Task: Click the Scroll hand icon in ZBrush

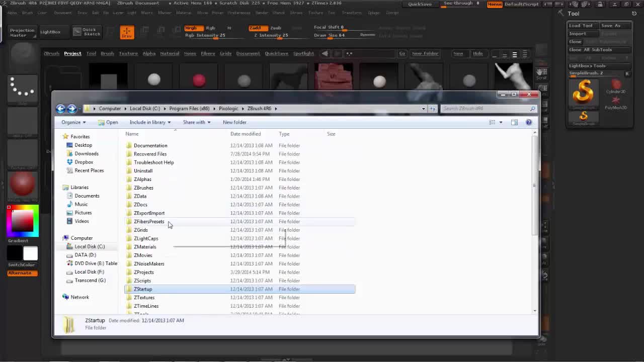Action: point(541,74)
